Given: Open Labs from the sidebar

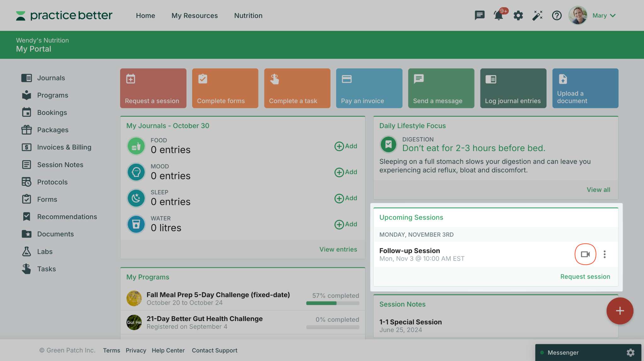Looking at the screenshot, I should coord(44,251).
